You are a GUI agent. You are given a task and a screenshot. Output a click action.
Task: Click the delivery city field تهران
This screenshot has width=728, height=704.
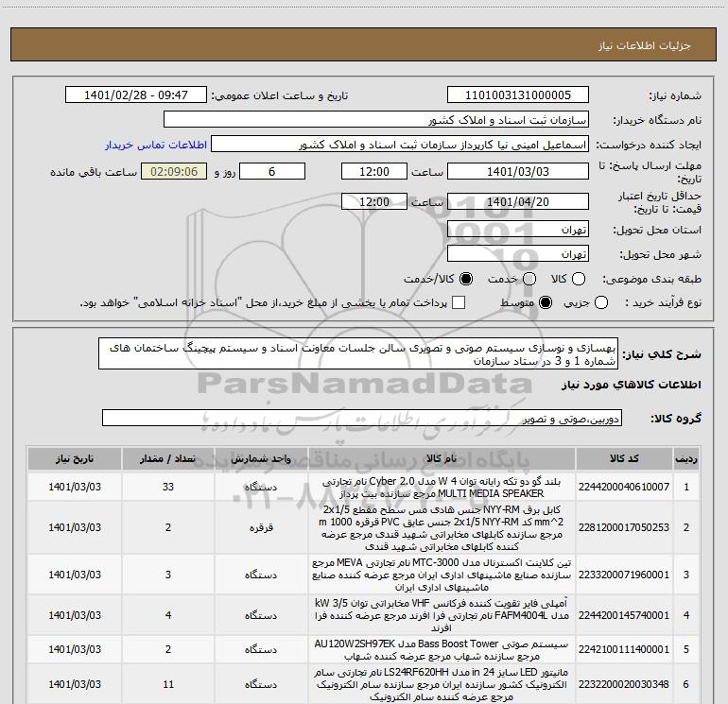point(518,254)
